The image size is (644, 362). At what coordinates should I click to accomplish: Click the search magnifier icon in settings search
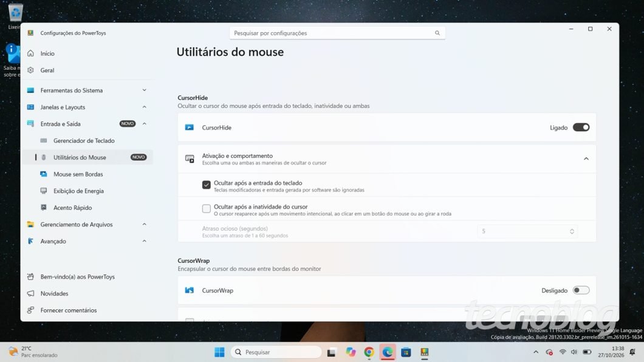437,33
